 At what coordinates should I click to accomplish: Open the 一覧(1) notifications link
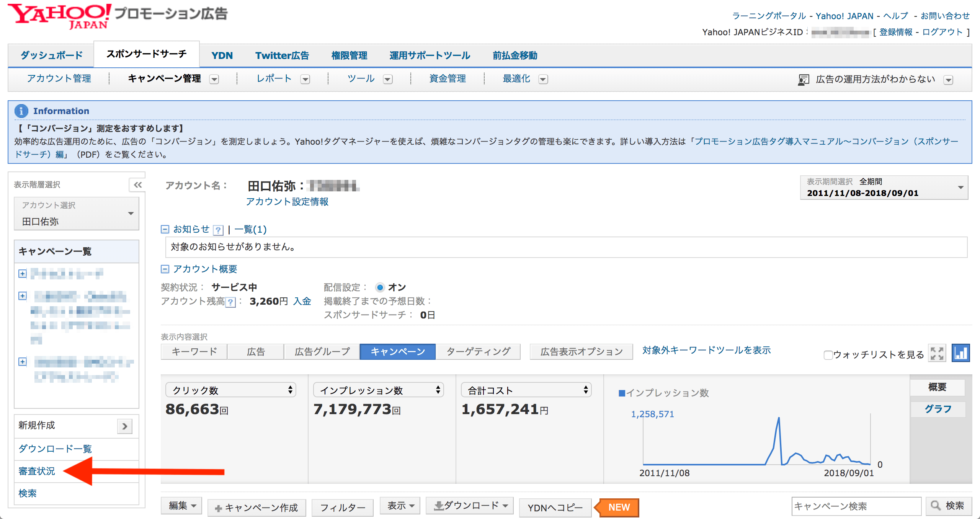[250, 230]
